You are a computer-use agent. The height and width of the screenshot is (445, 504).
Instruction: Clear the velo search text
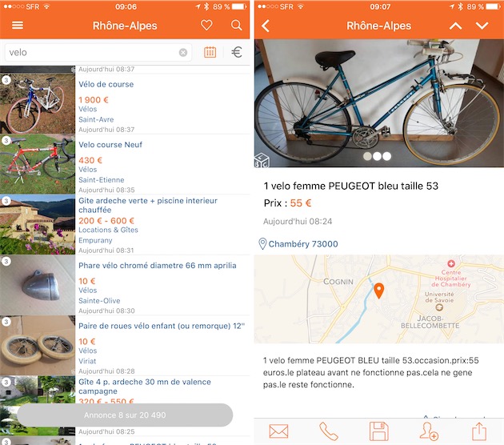click(x=183, y=52)
